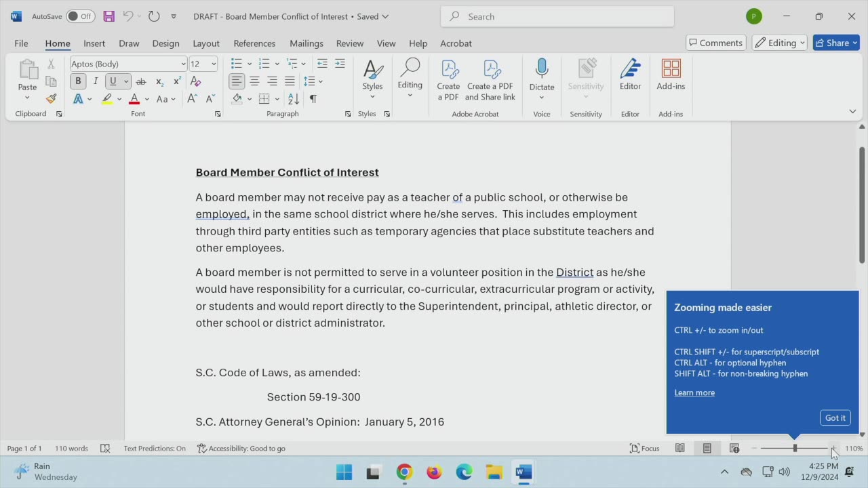Toggle Show/Hide paragraph marks

click(x=313, y=99)
